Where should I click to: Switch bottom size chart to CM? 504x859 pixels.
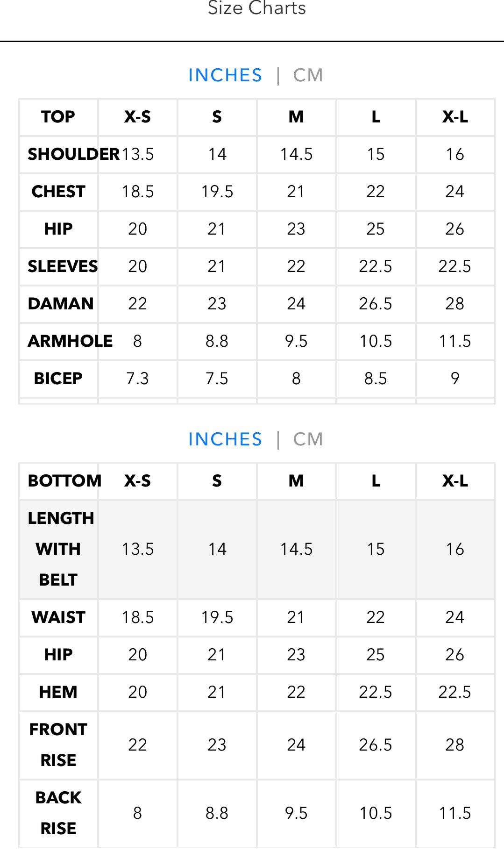tap(308, 439)
